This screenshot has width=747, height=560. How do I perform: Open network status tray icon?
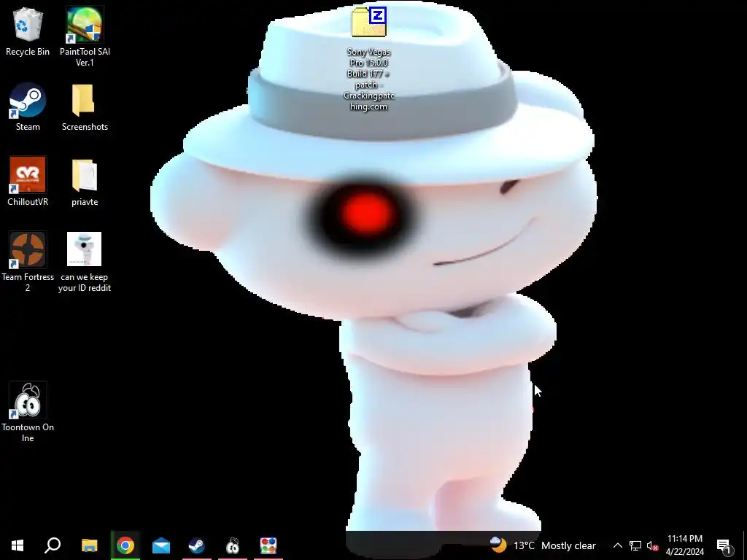pyautogui.click(x=635, y=545)
